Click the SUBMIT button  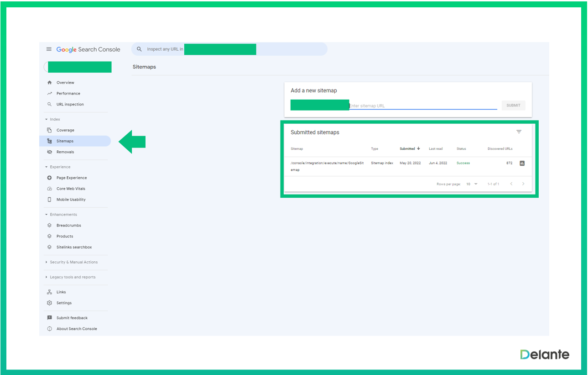(x=513, y=106)
